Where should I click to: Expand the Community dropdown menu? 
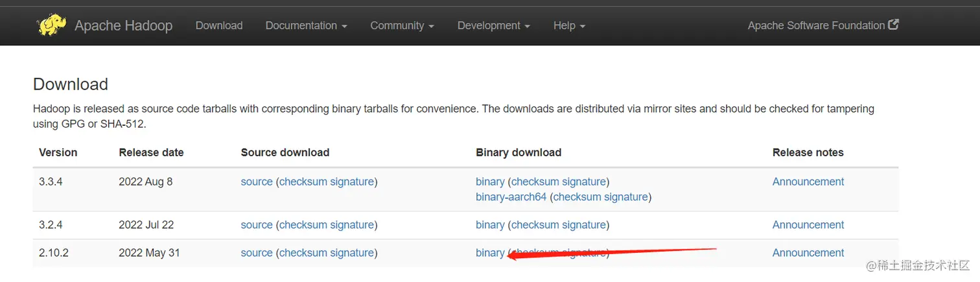pyautogui.click(x=402, y=26)
